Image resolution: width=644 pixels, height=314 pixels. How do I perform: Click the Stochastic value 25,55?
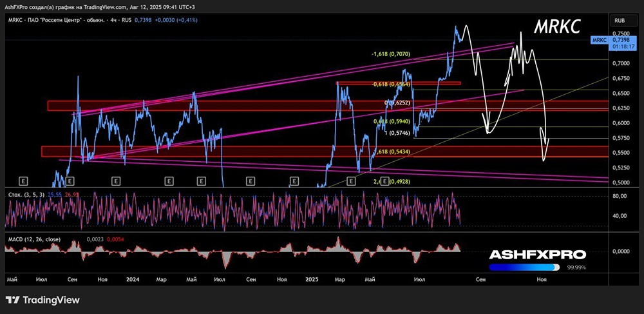click(54, 193)
